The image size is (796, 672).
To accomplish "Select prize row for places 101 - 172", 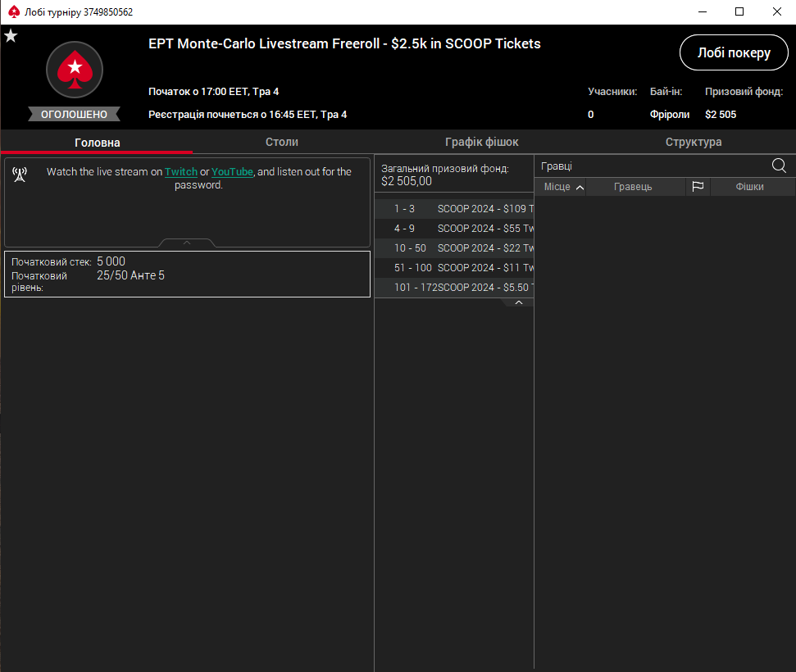I will click(x=454, y=288).
